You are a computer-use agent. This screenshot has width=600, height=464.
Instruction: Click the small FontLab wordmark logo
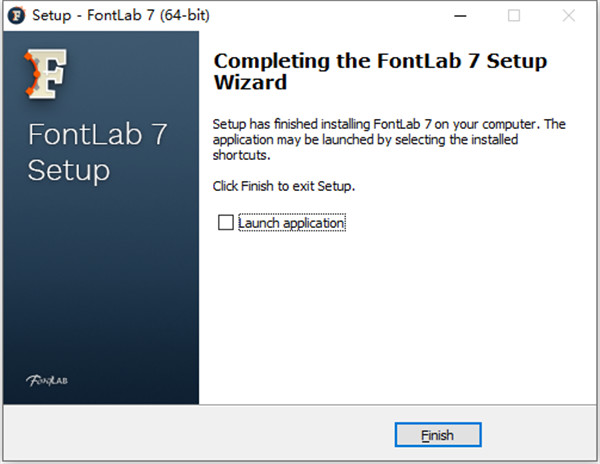47,380
